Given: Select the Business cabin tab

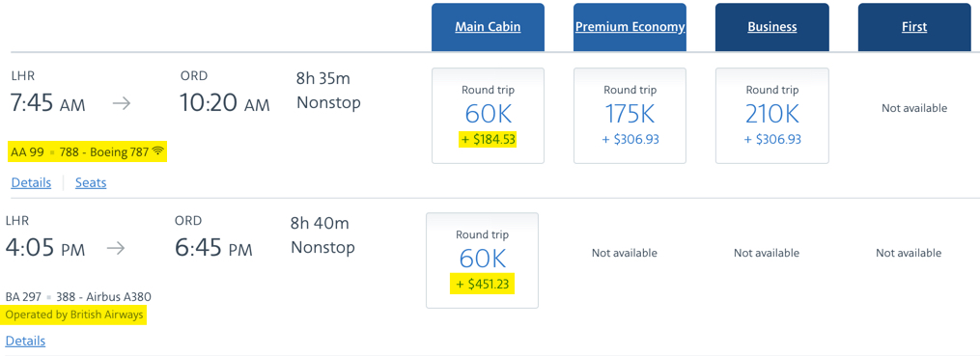Looking at the screenshot, I should tap(771, 27).
